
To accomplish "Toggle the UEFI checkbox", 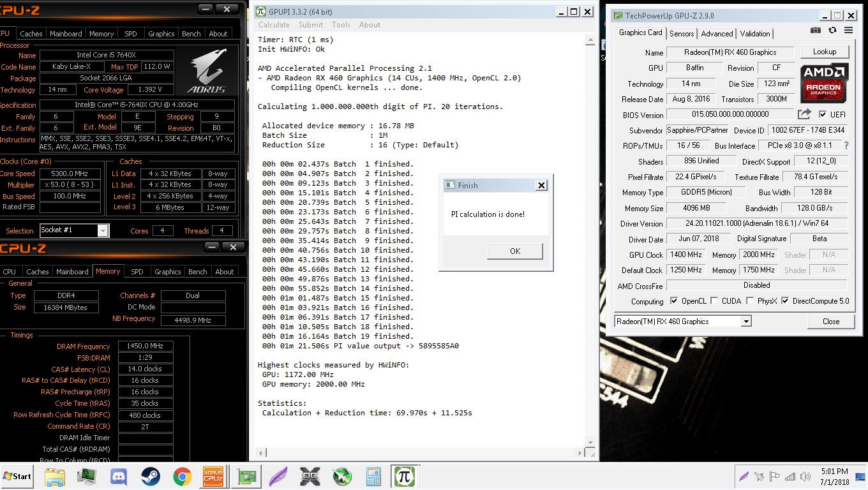I will click(823, 114).
